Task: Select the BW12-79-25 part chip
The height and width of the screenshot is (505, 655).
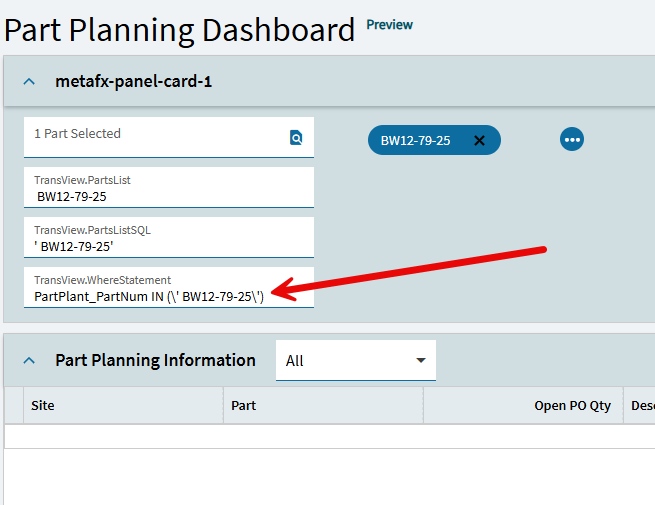Action: (415, 141)
